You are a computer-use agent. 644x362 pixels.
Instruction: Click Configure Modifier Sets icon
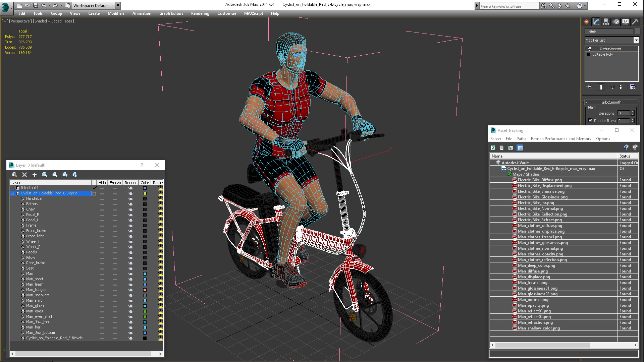click(x=633, y=87)
